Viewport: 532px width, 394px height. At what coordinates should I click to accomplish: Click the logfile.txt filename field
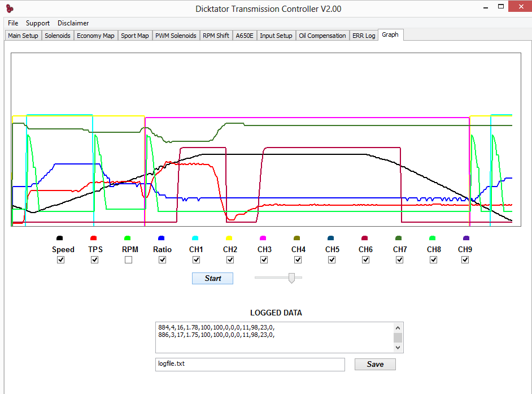coord(250,365)
